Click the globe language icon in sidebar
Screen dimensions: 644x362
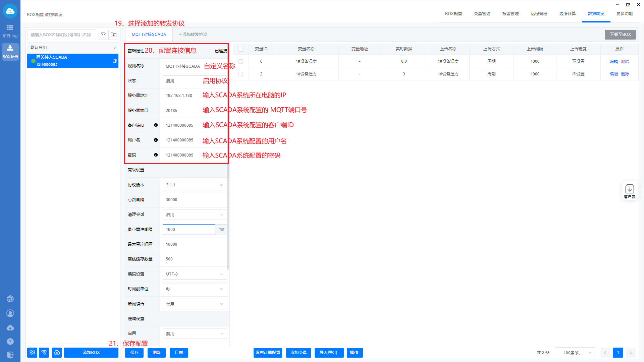[10, 299]
